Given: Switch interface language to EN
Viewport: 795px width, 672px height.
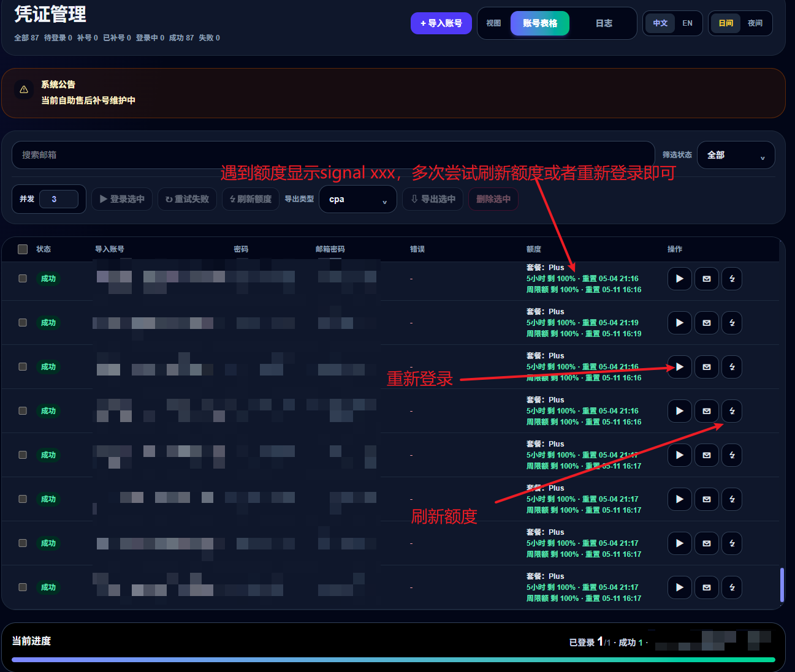Looking at the screenshot, I should [687, 23].
